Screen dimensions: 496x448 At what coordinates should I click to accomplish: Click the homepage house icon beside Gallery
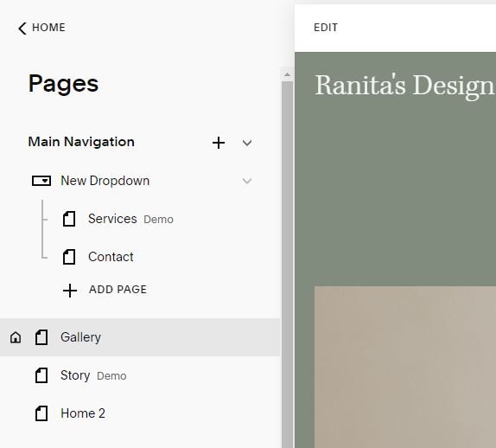tap(16, 337)
